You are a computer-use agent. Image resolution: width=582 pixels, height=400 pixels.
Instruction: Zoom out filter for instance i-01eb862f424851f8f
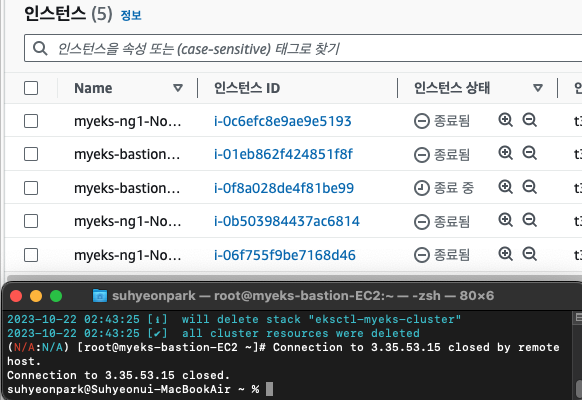pyautogui.click(x=529, y=153)
